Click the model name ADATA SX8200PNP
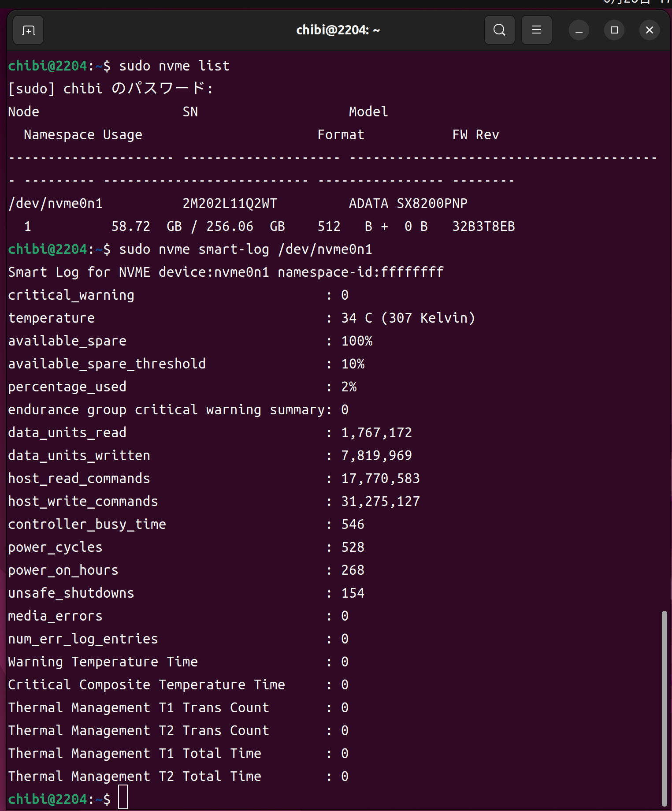Viewport: 672px width, 811px height. pos(408,204)
